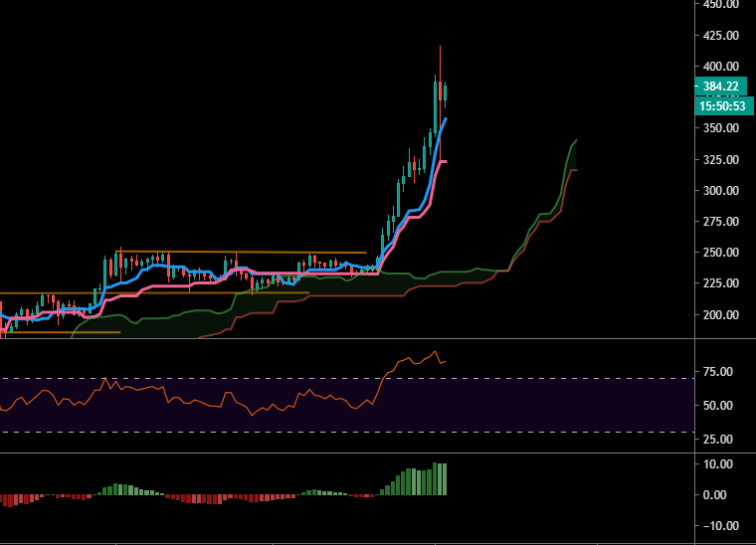Click the long upper orange horizontal resistance line
The image size is (756, 545).
point(239,253)
